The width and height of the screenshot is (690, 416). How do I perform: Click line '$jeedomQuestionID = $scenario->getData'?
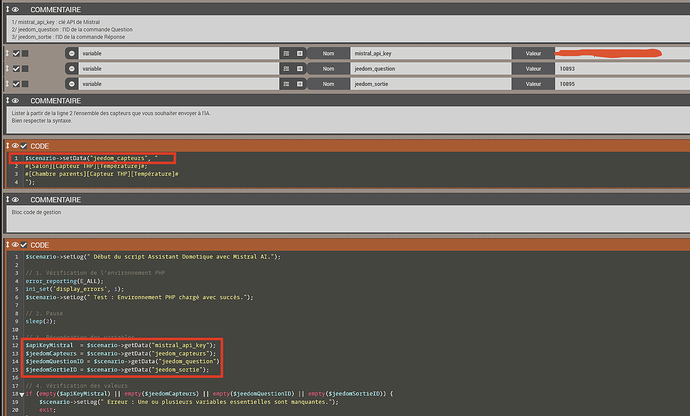pyautogui.click(x=122, y=361)
